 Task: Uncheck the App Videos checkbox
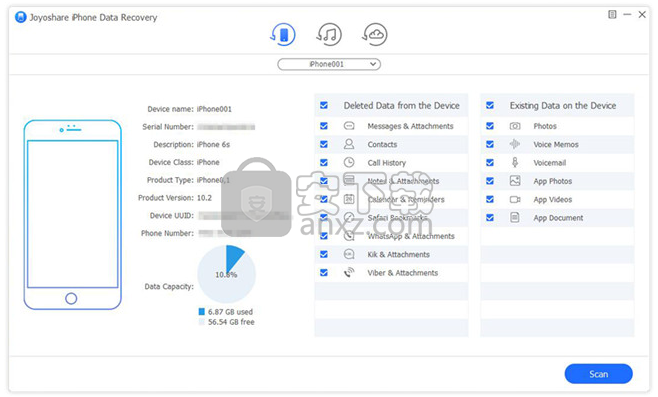tap(490, 199)
